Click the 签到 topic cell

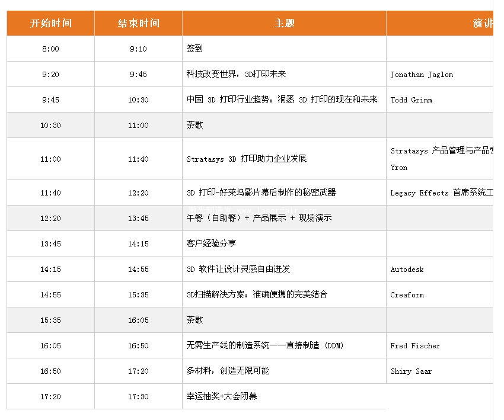pos(195,49)
